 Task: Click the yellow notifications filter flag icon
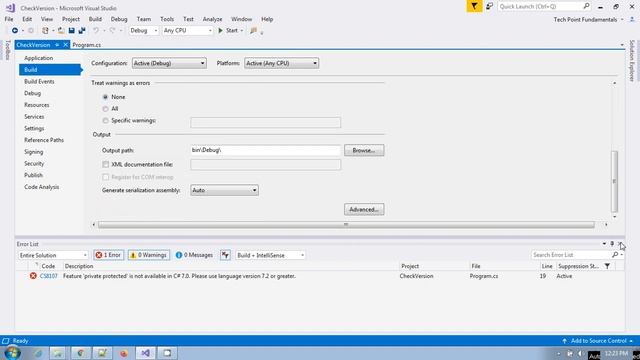[474, 6]
